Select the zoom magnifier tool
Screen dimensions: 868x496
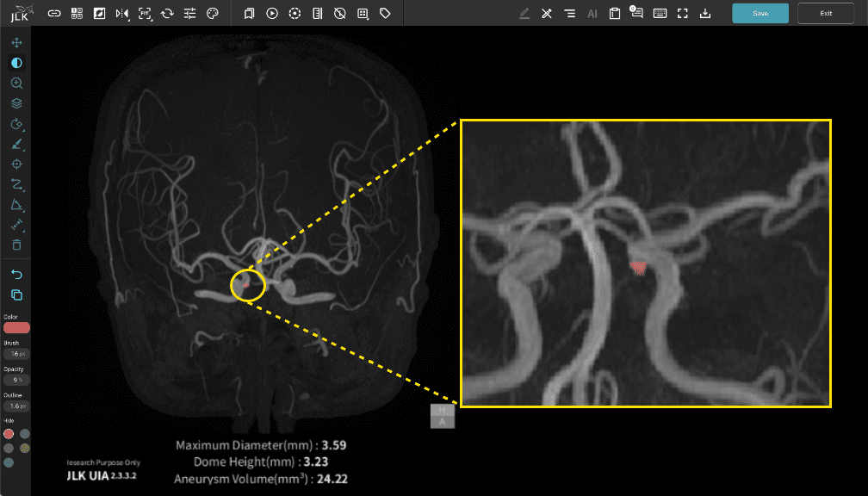16,83
